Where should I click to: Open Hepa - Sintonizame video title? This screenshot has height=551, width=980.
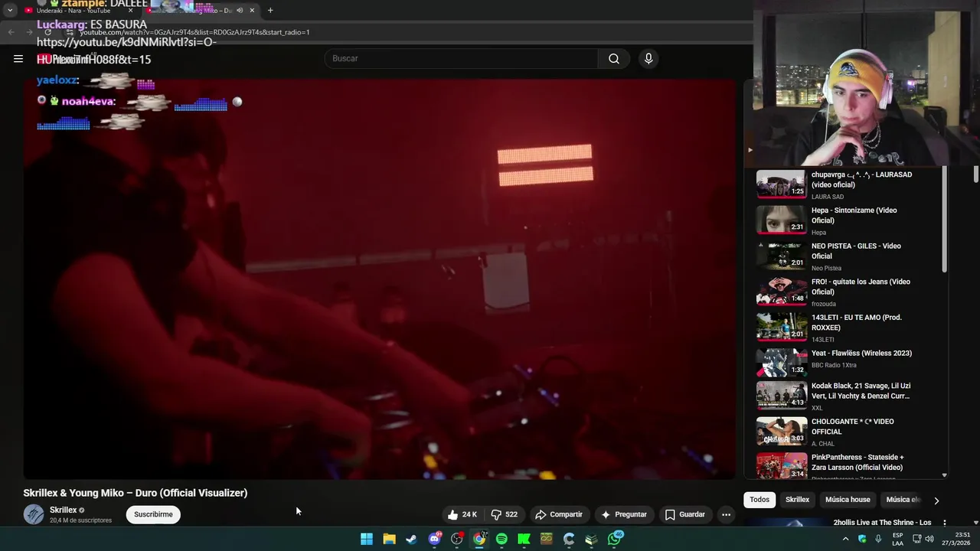(854, 215)
